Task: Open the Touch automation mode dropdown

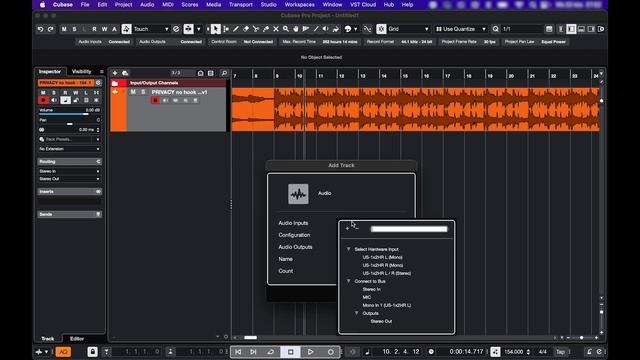Action: 151,29
